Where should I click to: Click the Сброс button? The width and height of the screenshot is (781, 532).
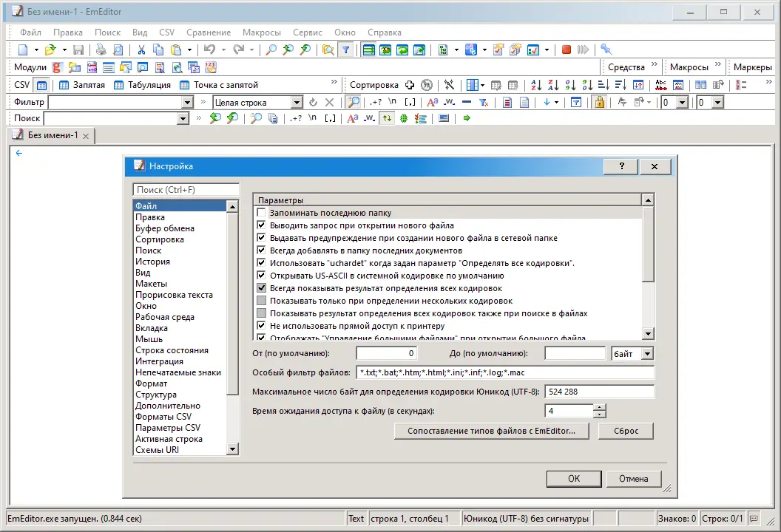626,431
